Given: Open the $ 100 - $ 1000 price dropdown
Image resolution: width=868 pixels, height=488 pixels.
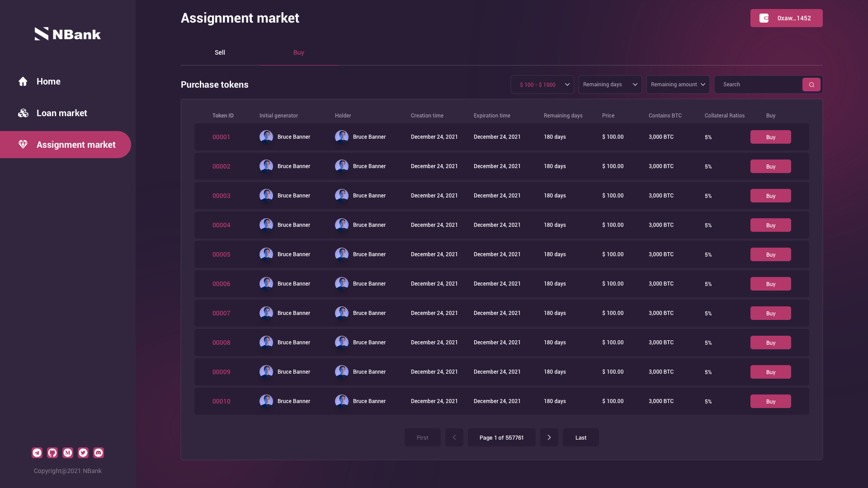Looking at the screenshot, I should [x=542, y=84].
